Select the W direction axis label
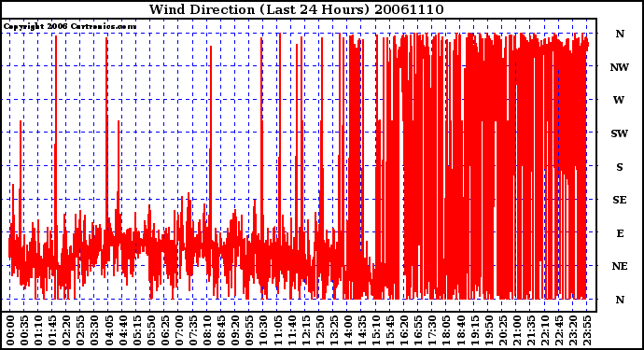Viewport: 644px width, 350px height. tap(619, 100)
